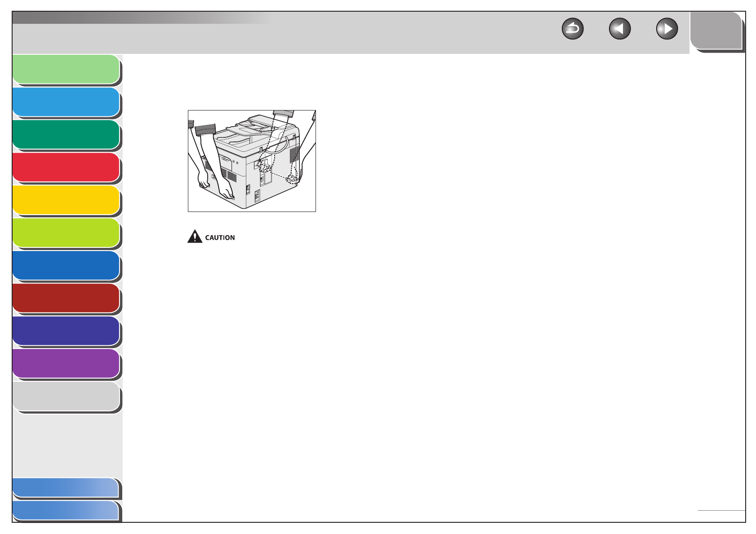Open the teal green sidebar chapter tab
The image size is (756, 534).
pos(66,134)
